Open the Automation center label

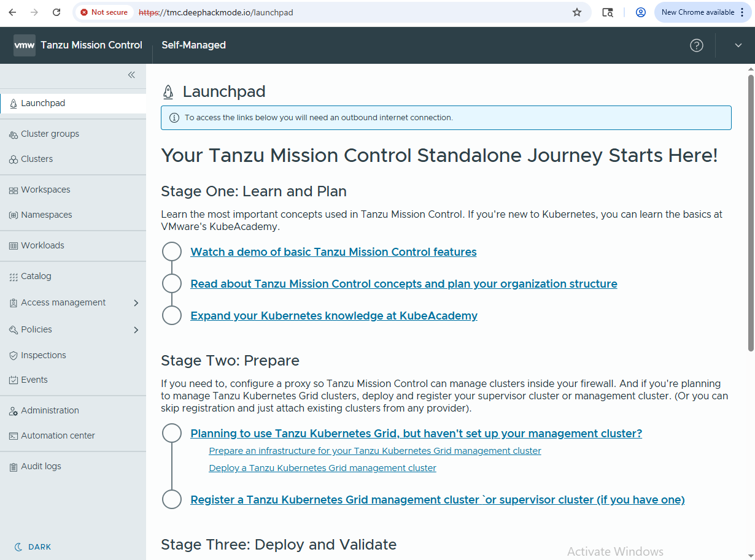pos(58,435)
